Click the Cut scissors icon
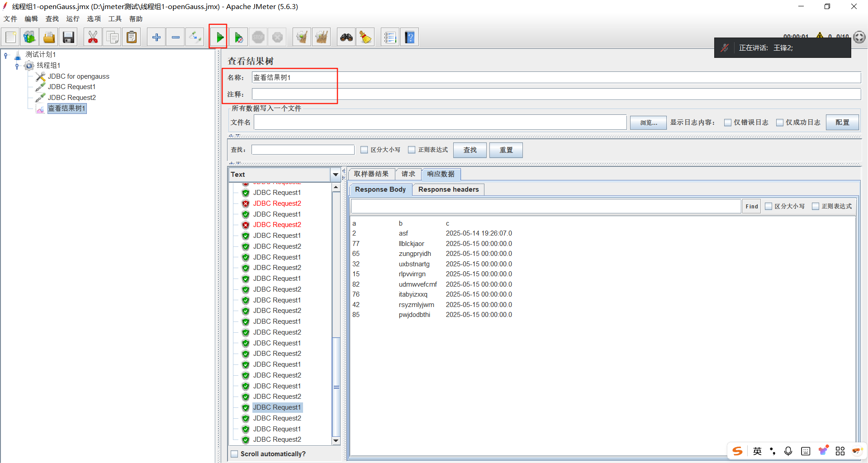 [93, 37]
